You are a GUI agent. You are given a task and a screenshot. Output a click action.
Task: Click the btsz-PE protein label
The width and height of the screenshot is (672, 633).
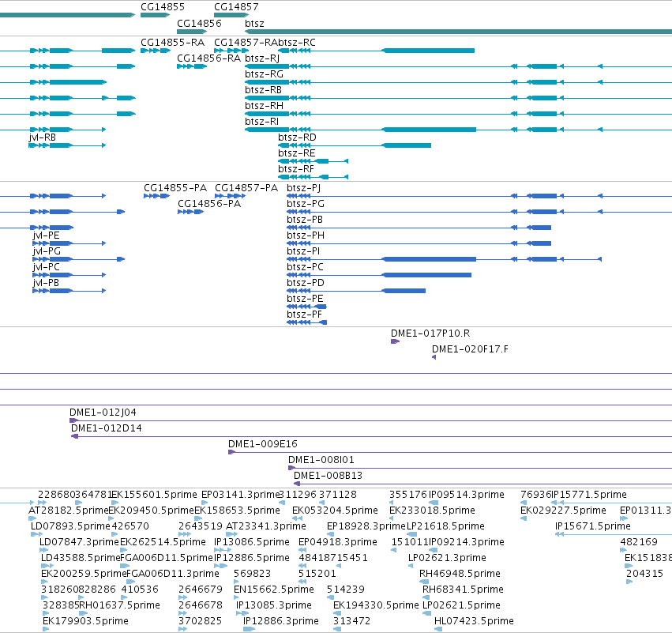point(305,299)
